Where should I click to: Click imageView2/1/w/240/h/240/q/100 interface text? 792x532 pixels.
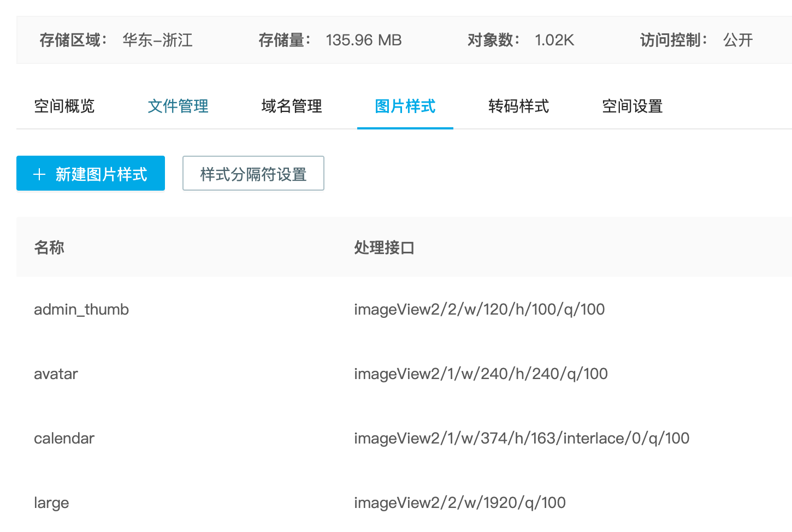point(481,374)
